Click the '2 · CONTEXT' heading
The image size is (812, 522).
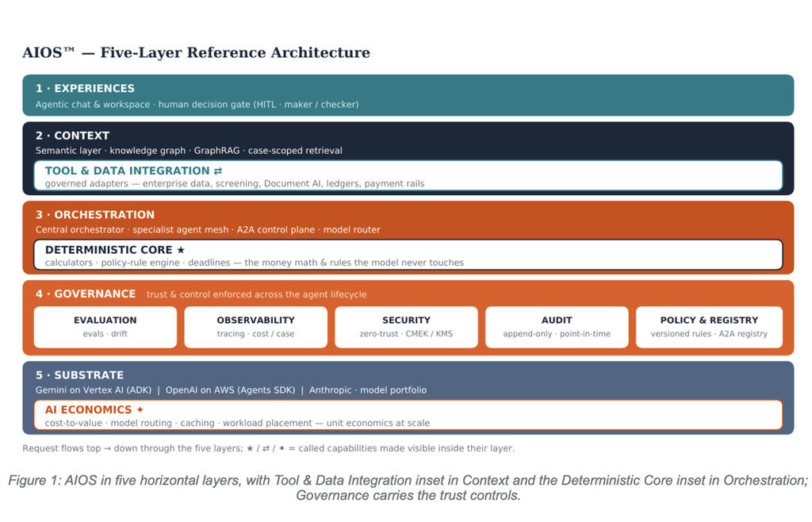pyautogui.click(x=72, y=136)
